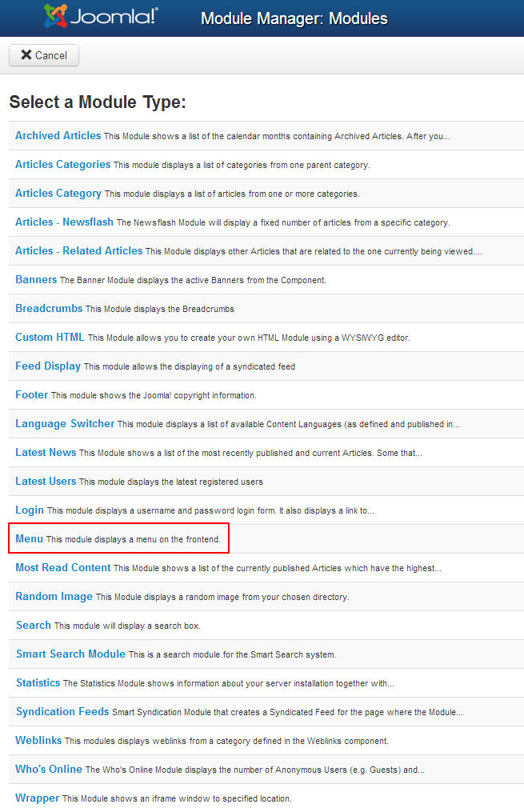
Task: Click the Latest Users module link
Action: [46, 482]
